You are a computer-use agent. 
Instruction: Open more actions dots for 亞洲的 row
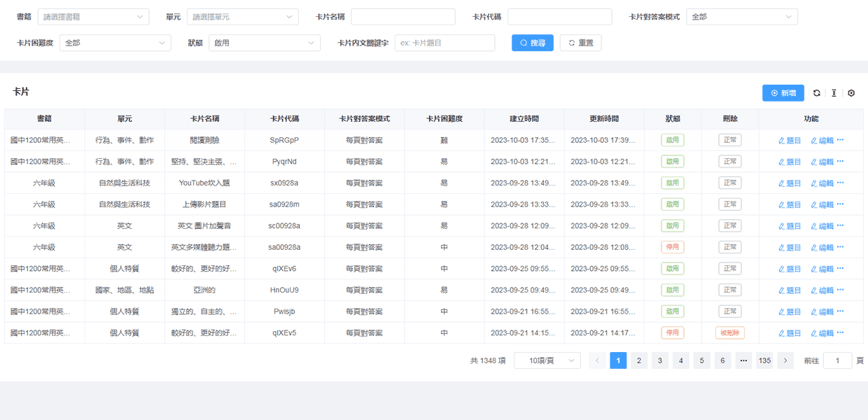[840, 290]
